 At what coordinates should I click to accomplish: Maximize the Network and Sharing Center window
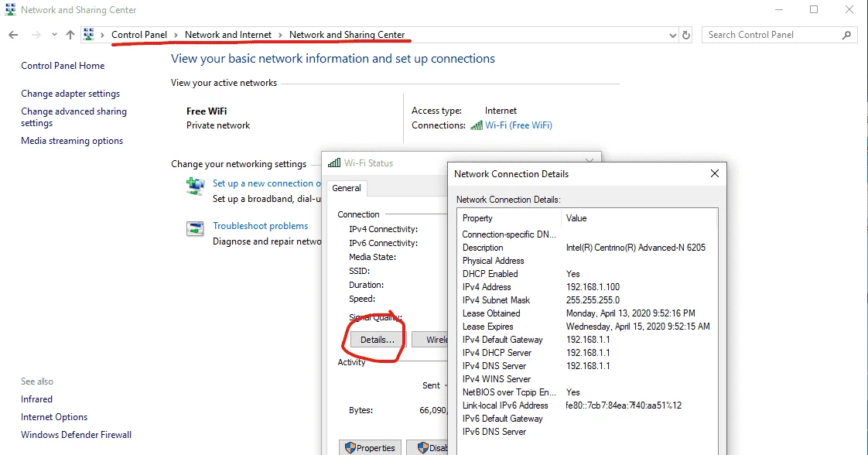(x=814, y=9)
